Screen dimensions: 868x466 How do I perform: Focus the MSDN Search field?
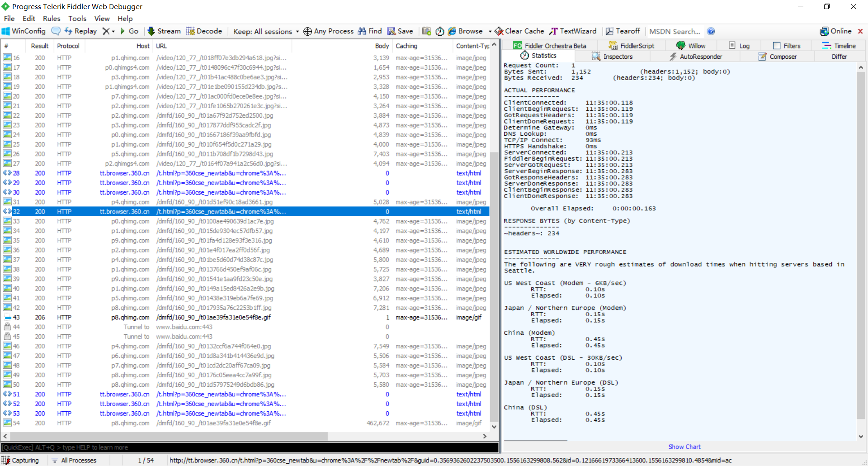675,31
